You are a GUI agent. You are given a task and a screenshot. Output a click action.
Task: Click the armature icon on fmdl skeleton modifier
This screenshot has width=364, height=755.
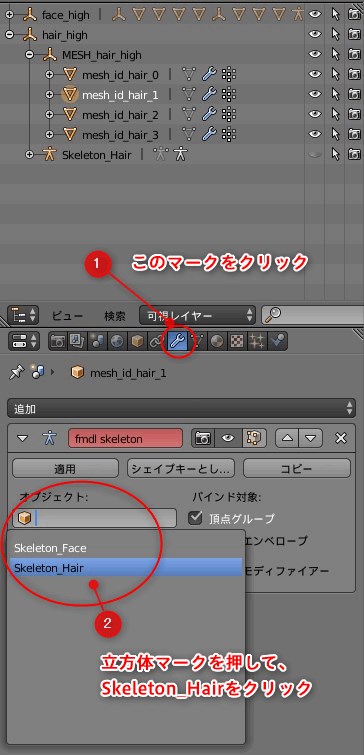(x=50, y=438)
